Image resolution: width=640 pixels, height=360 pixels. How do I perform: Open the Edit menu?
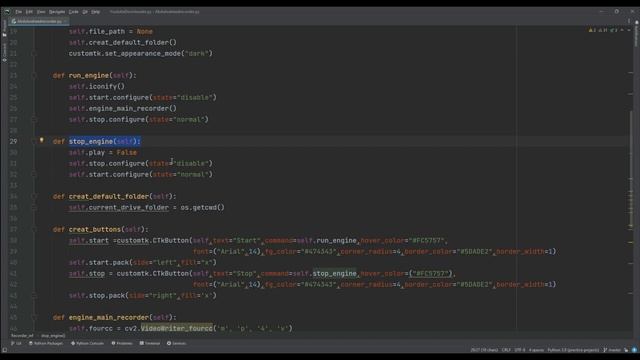point(29,12)
